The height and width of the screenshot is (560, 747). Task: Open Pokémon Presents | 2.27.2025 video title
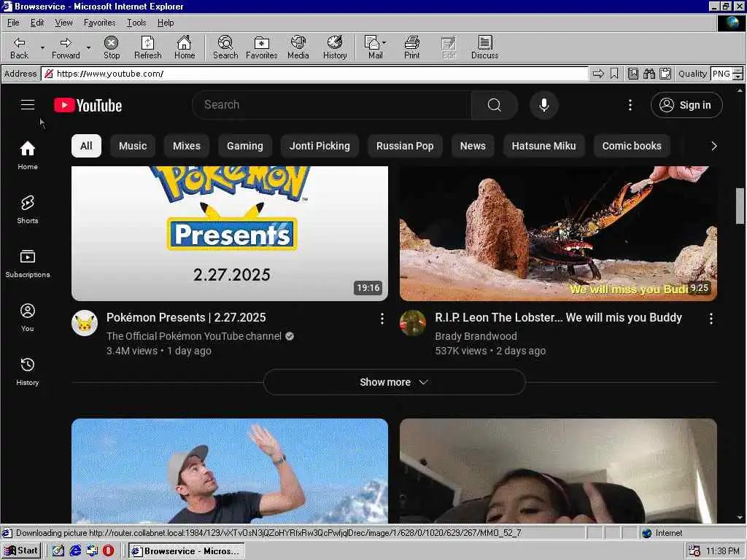tap(186, 318)
